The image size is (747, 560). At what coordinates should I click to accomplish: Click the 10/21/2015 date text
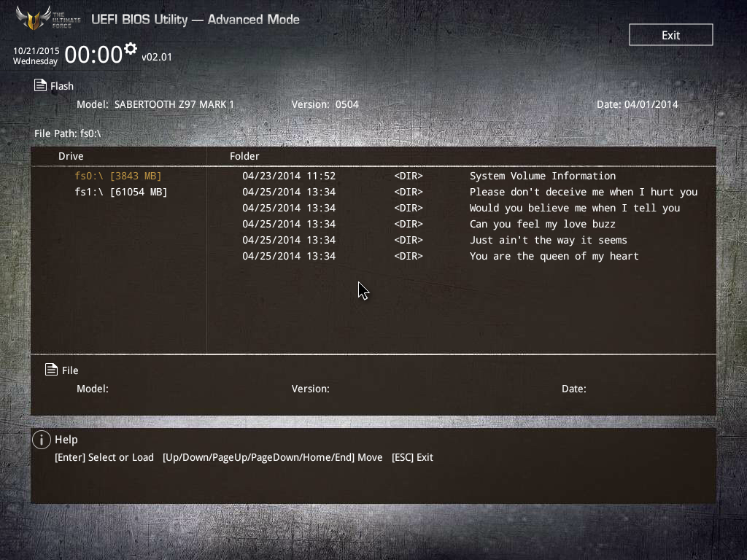pos(36,50)
